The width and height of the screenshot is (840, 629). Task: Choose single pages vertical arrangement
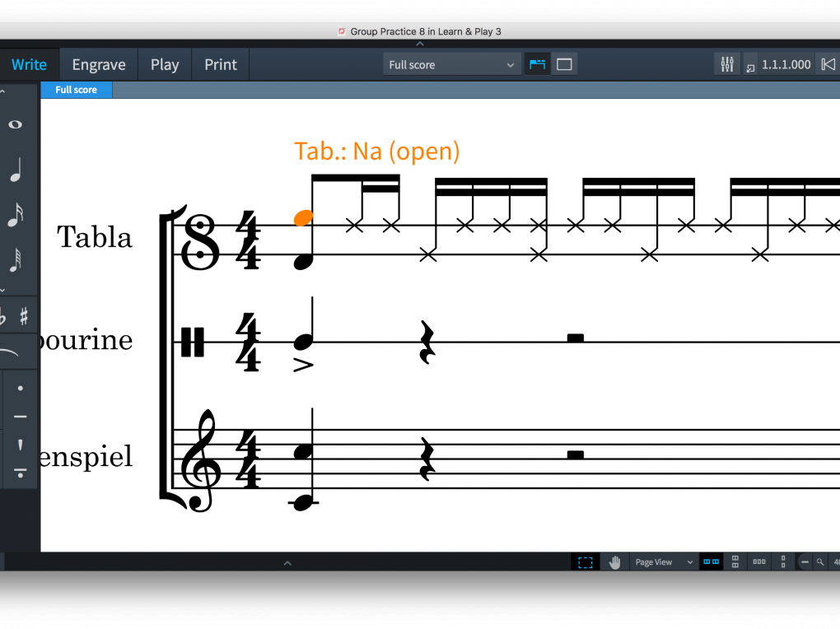pyautogui.click(x=783, y=562)
